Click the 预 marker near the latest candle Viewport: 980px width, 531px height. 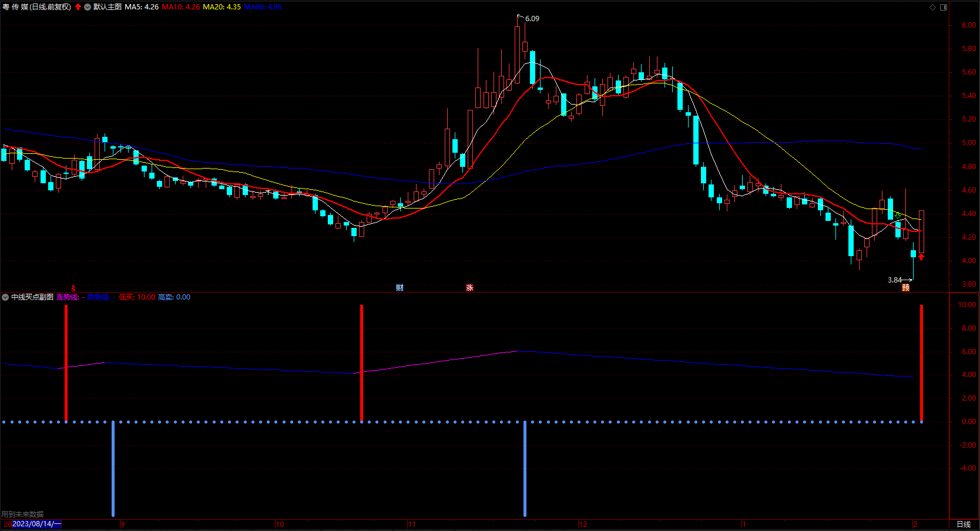[906, 288]
